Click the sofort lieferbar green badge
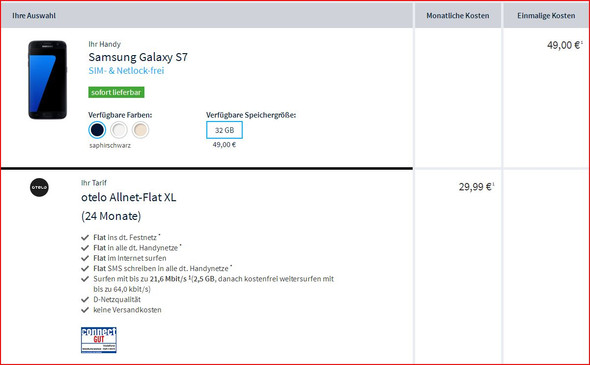This screenshot has width=590, height=365. click(x=116, y=92)
